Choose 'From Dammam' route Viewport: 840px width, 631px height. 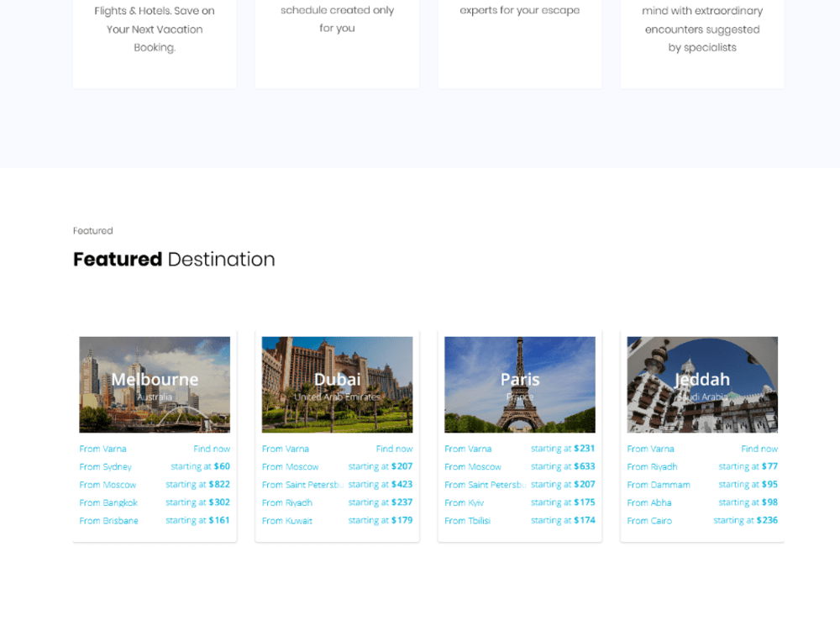(x=659, y=485)
